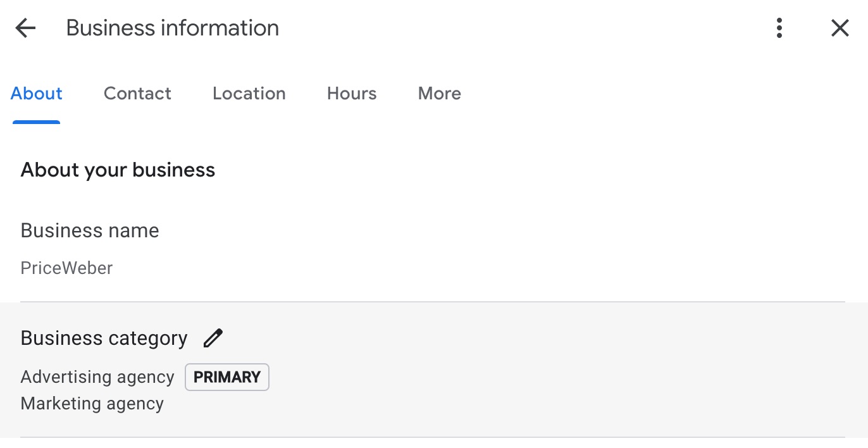Click the Business information title
This screenshot has height=448, width=868.
coord(172,28)
